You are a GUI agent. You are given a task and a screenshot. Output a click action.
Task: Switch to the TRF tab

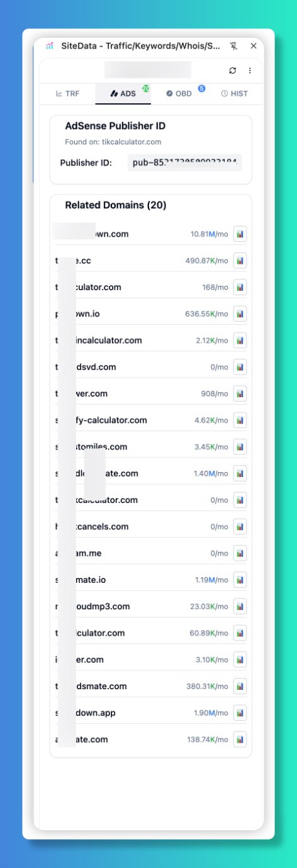coord(67,93)
